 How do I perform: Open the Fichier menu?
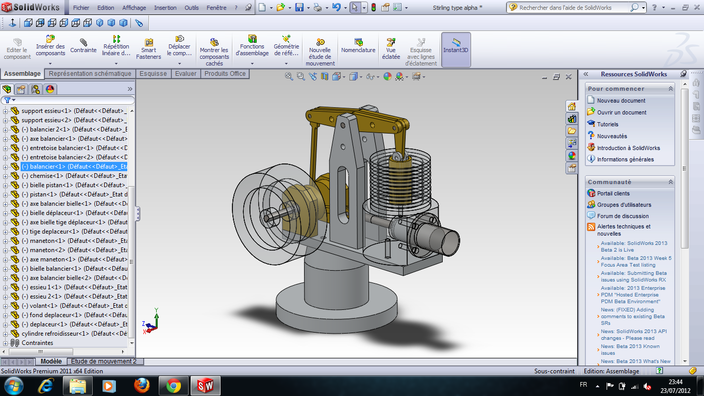(x=81, y=8)
